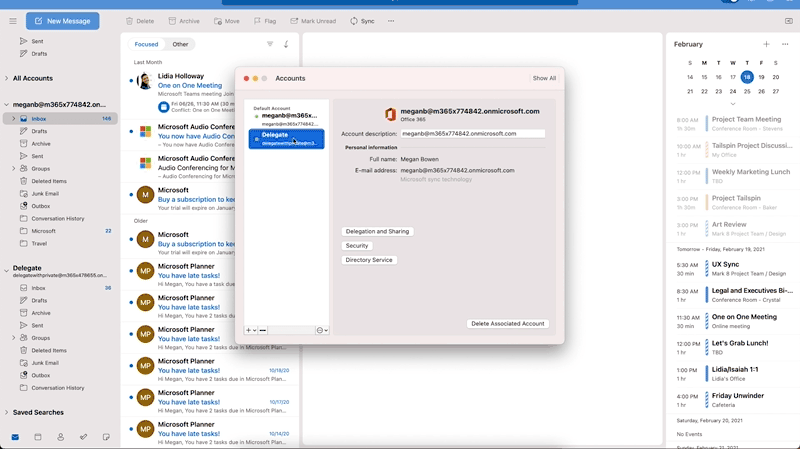This screenshot has width=800, height=449.
Task: Click Lidia Holloway's avatar thumbnail
Action: click(145, 81)
